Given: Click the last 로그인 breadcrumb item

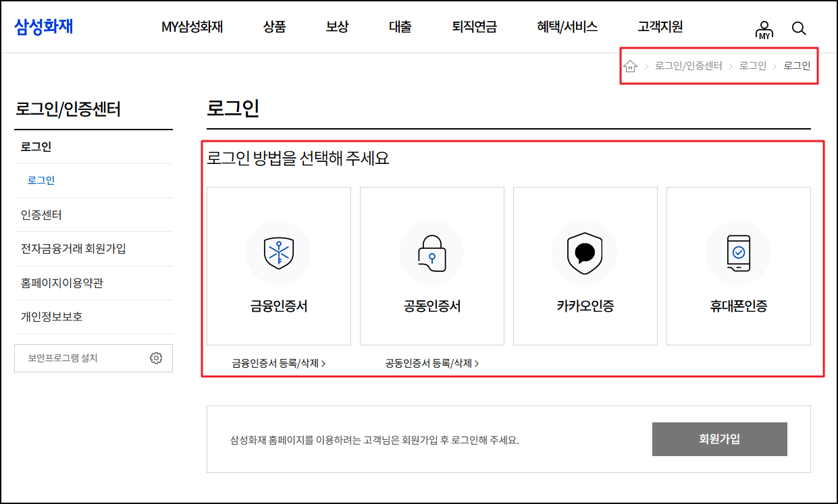Looking at the screenshot, I should click(x=797, y=66).
